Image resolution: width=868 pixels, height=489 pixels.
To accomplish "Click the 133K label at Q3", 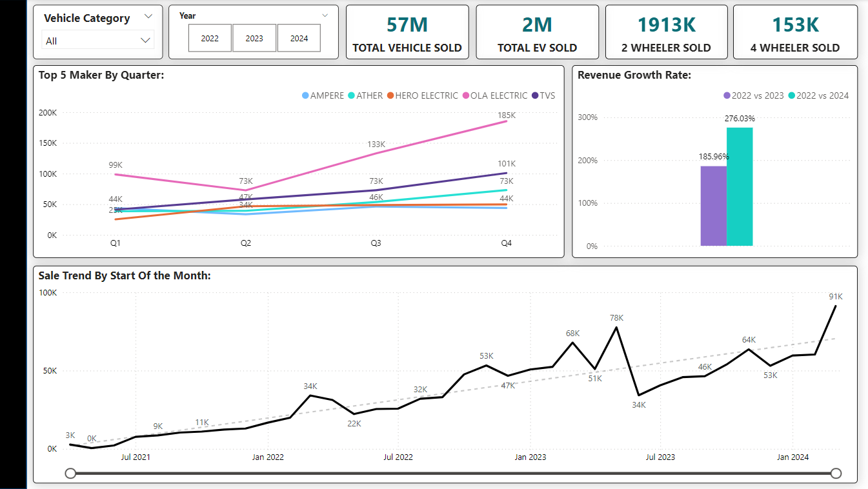I will (x=376, y=145).
